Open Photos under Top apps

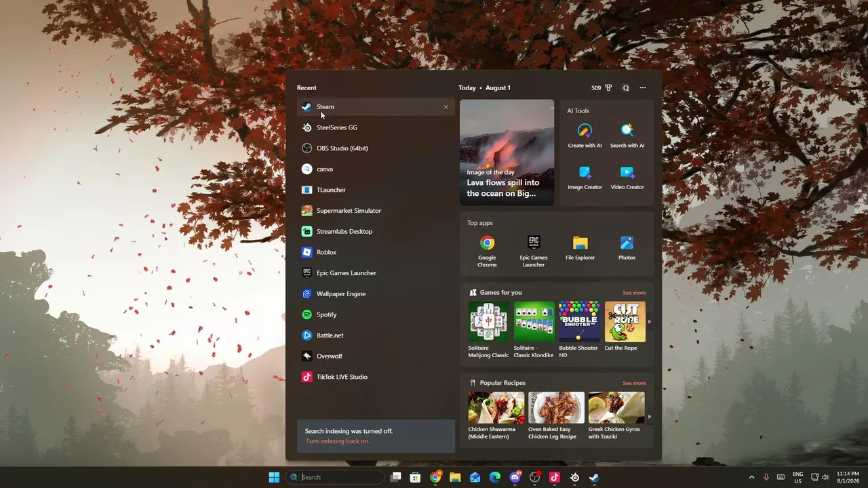(x=627, y=248)
